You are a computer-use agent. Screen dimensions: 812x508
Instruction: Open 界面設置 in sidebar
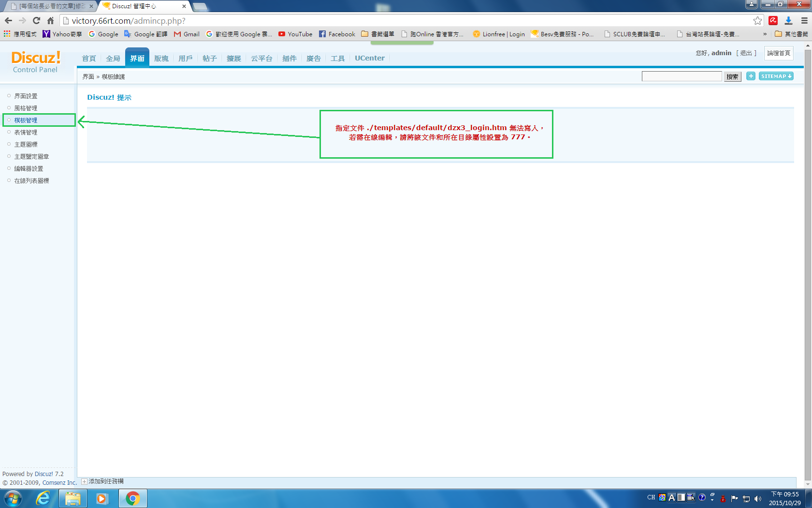tap(26, 96)
